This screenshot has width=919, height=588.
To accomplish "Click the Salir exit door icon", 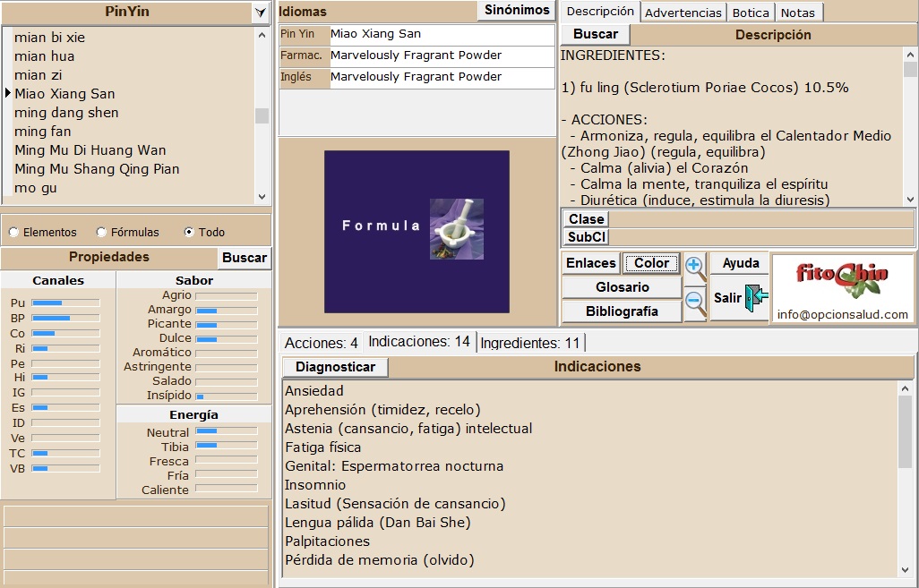I will 756,297.
